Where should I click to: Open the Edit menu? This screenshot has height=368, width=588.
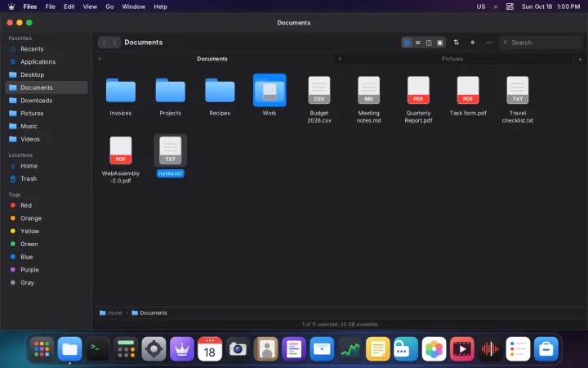point(69,7)
